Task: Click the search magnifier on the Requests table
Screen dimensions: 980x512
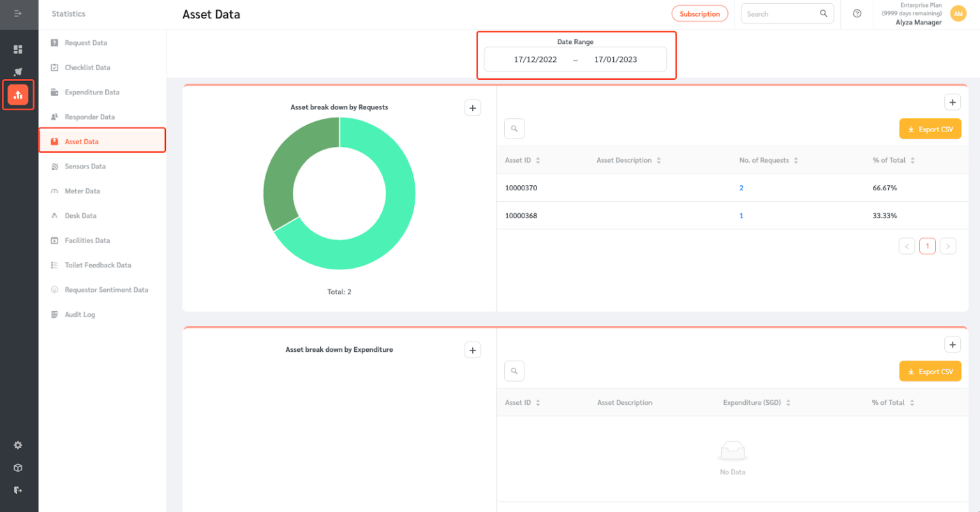Action: pos(514,128)
